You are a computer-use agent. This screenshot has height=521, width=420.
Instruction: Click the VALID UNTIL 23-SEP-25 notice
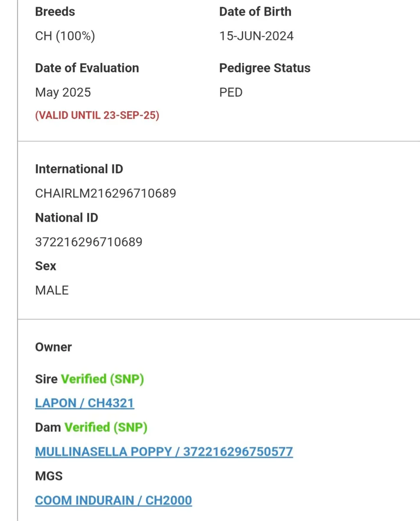point(97,115)
